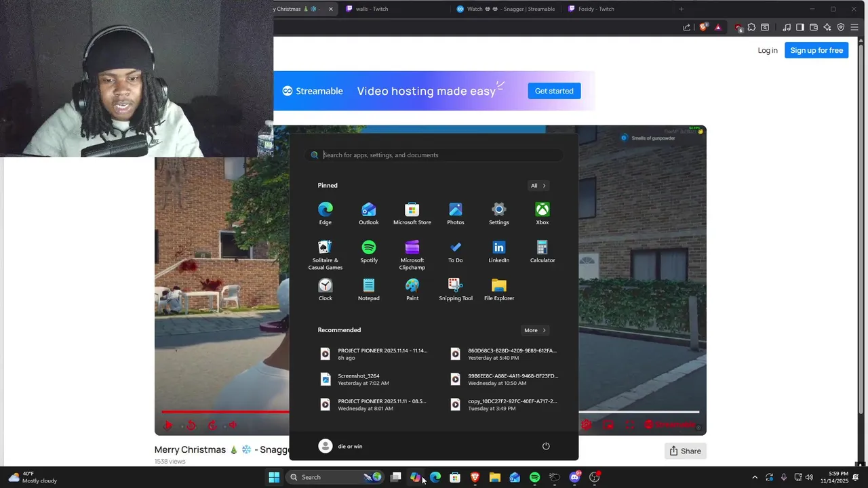Click the Windows Start button on taskbar
This screenshot has width=868, height=488.
[274, 477]
